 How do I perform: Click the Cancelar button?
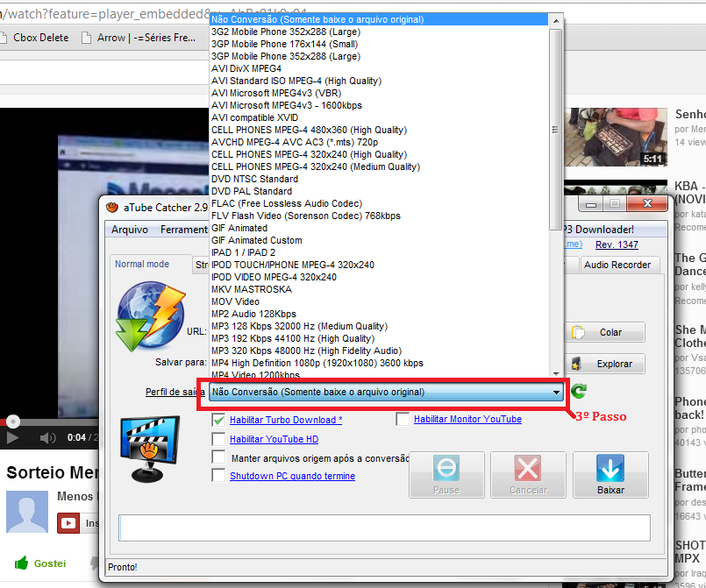pyautogui.click(x=528, y=475)
